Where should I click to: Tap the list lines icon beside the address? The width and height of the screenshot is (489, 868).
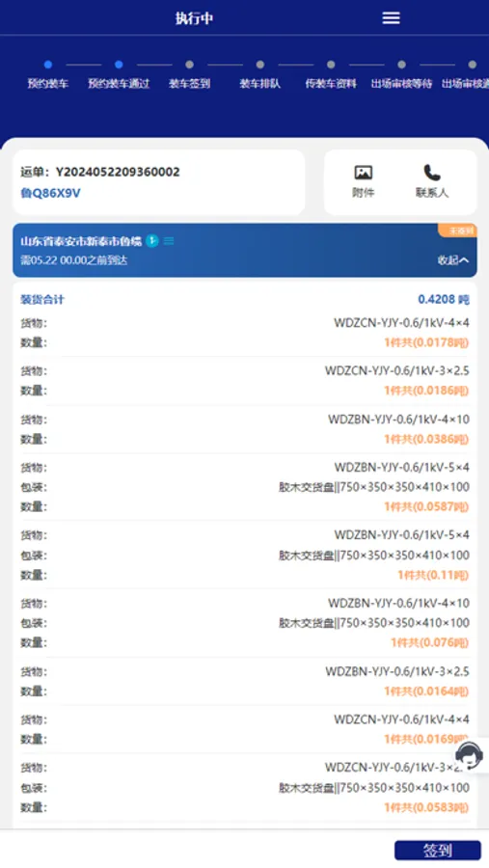(x=169, y=241)
